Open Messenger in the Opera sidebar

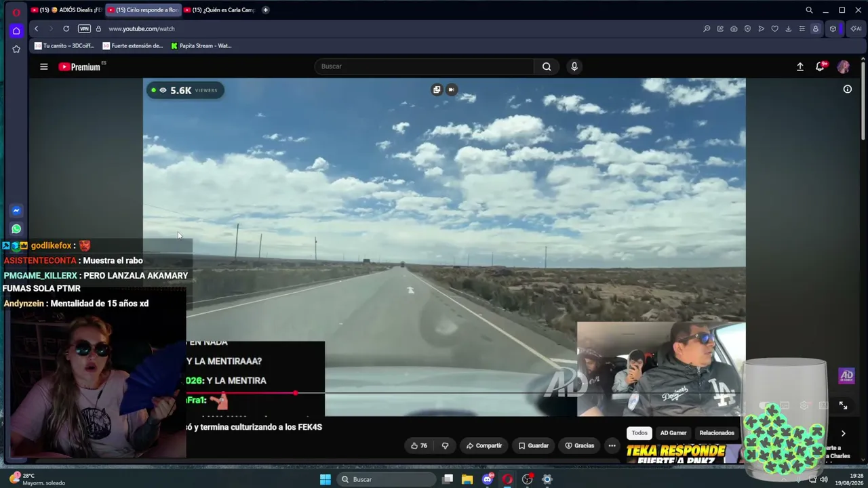16,211
